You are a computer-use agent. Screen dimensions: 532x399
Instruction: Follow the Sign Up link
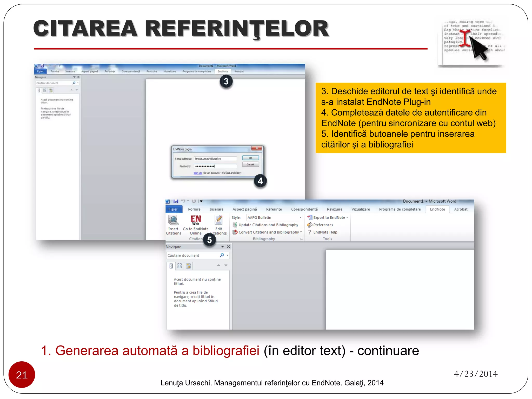198,173
